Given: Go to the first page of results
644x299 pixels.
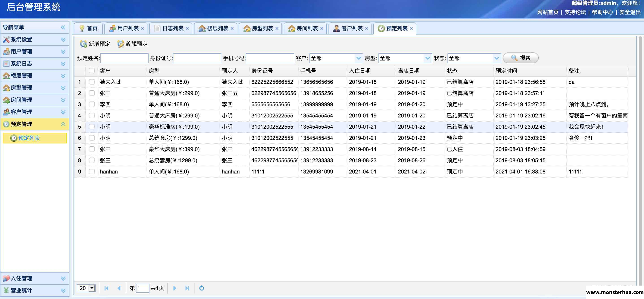Looking at the screenshot, I should (106, 288).
